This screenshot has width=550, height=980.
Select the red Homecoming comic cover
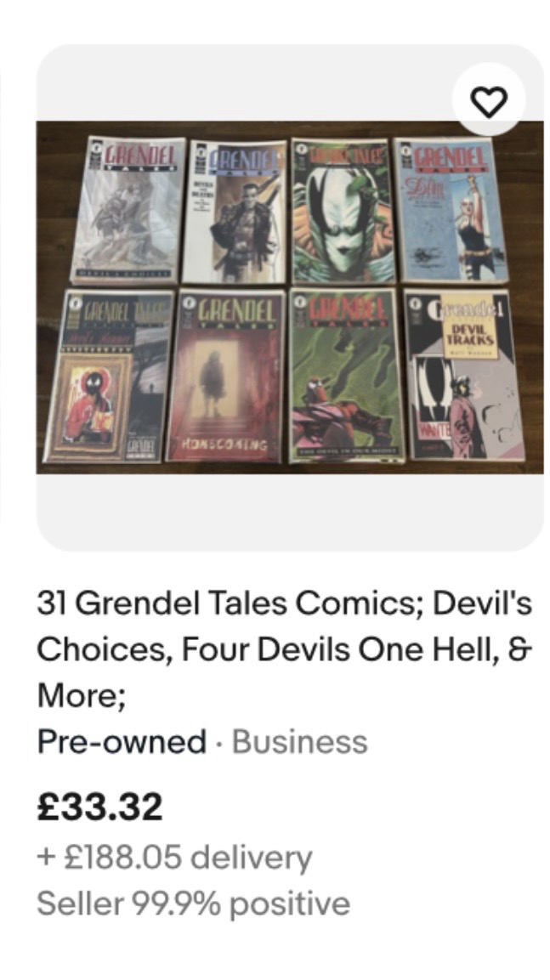click(x=227, y=375)
